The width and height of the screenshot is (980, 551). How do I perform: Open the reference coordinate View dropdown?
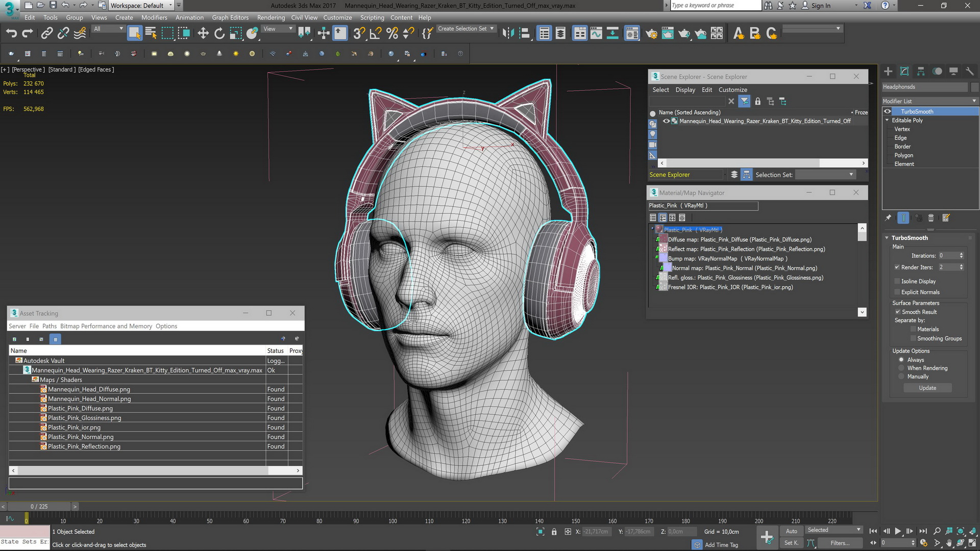click(x=278, y=29)
